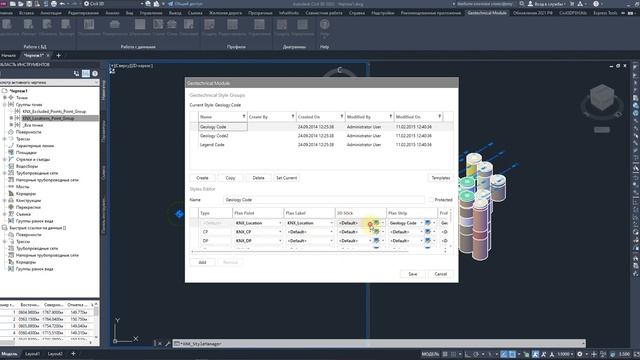The width and height of the screenshot is (640, 360).
Task: Click the add layout plus icon
Action: pyautogui.click(x=73, y=353)
